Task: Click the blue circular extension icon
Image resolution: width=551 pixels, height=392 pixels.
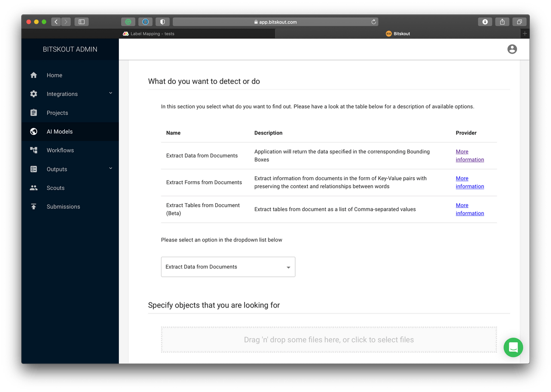Action: [146, 22]
